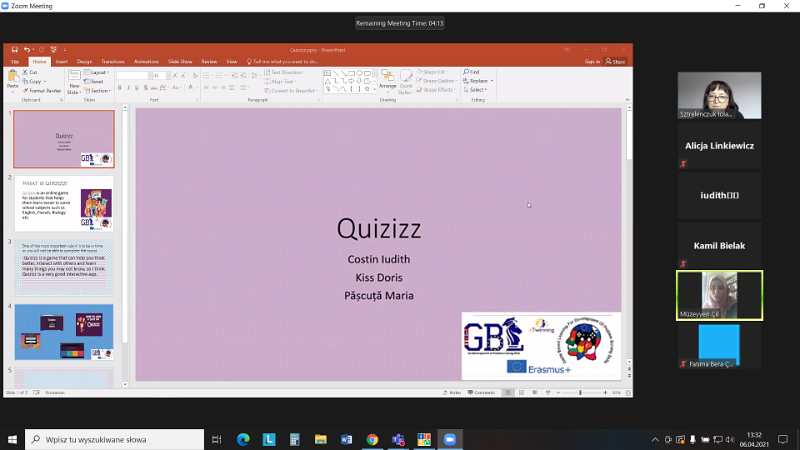The height and width of the screenshot is (450, 800).
Task: Click the zoom in plus button
Action: tap(605, 393)
